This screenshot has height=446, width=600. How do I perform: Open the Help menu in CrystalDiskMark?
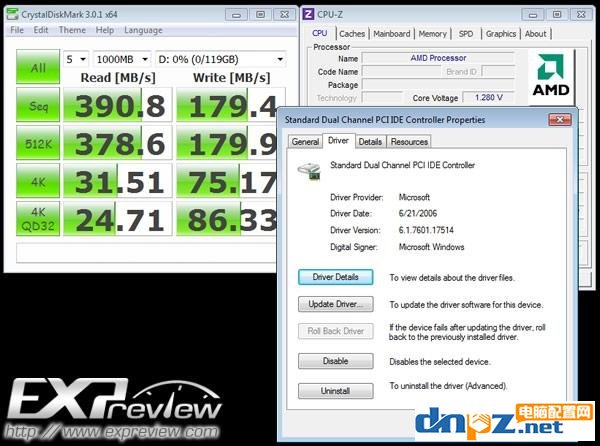pos(104,30)
